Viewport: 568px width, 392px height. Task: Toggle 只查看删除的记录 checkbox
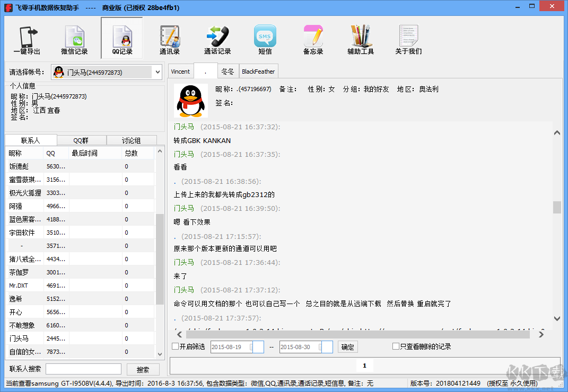click(396, 346)
